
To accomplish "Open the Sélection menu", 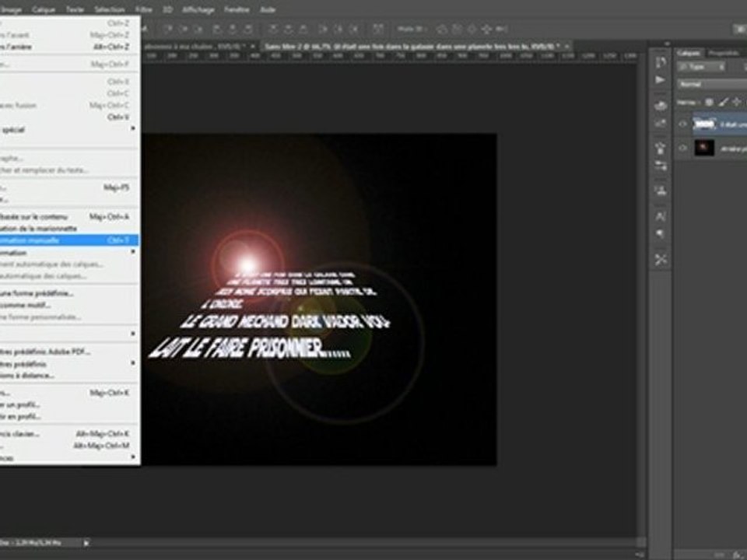I will (x=109, y=9).
